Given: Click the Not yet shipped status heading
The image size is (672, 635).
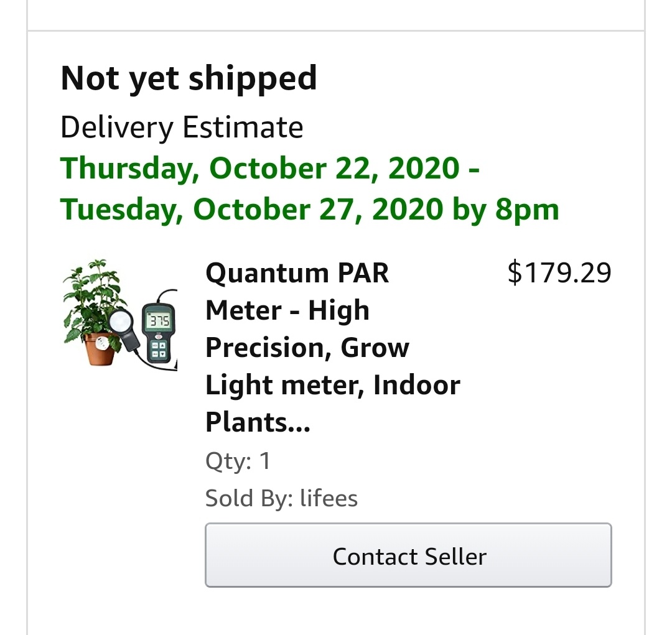Looking at the screenshot, I should point(189,78).
